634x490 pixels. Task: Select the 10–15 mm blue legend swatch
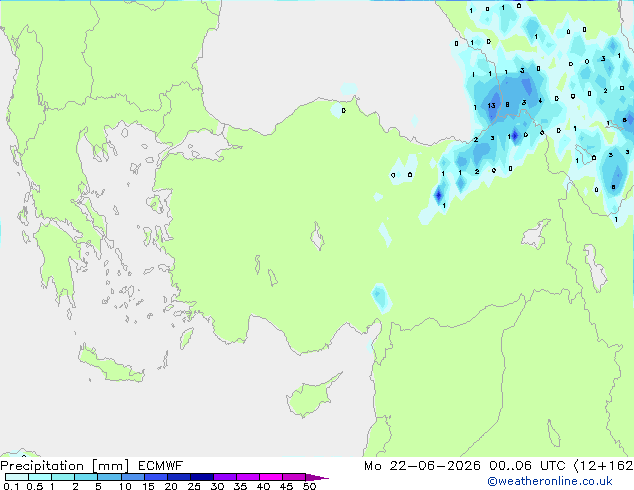tap(132, 477)
